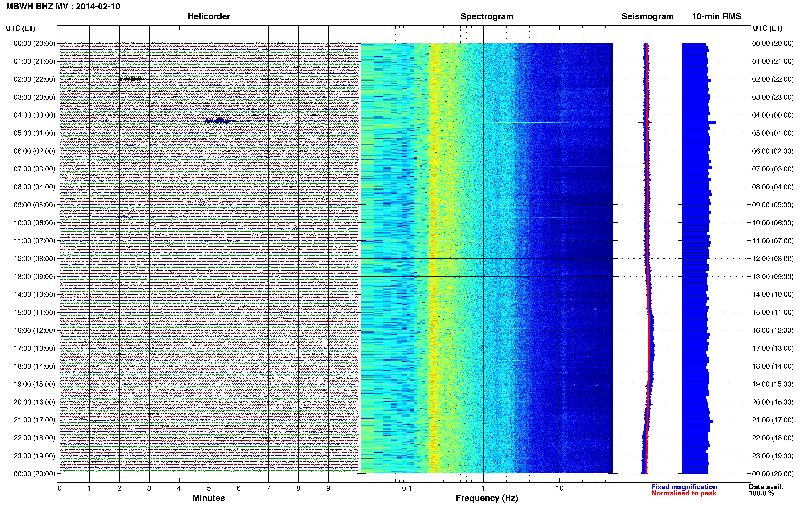The height and width of the screenshot is (508, 812).
Task: Click the right '18:00 (14:00)' time label
Action: point(773,366)
